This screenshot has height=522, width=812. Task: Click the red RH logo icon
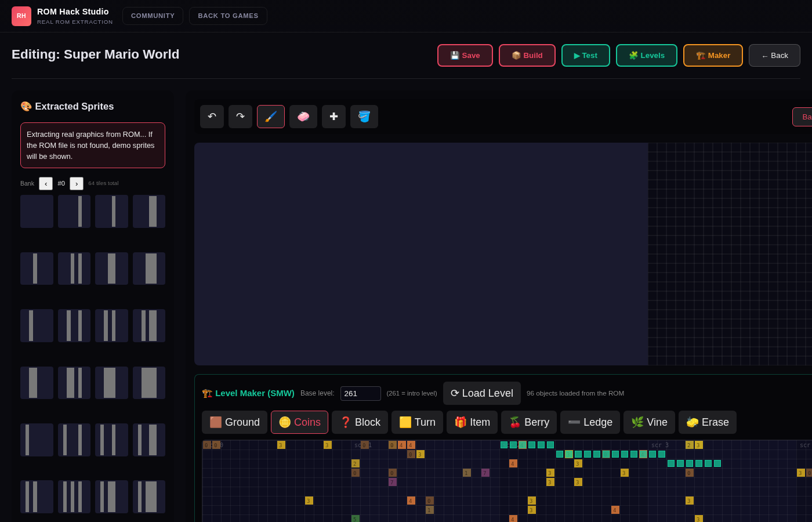[x=21, y=16]
